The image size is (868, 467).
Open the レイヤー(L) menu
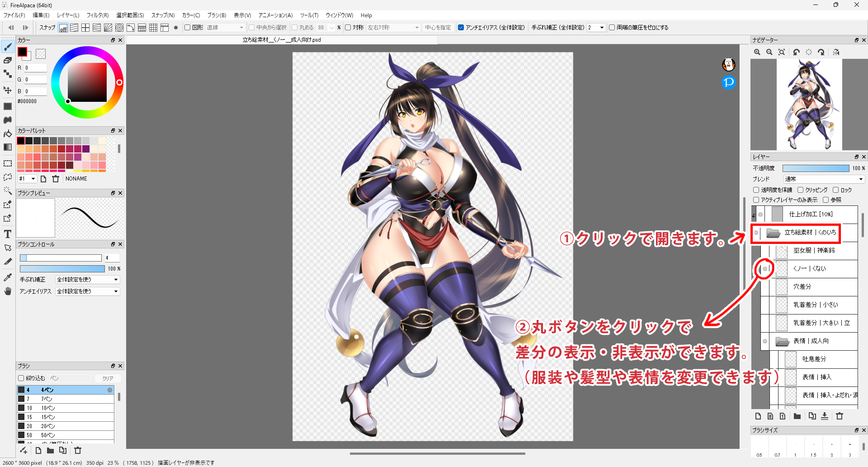click(68, 15)
